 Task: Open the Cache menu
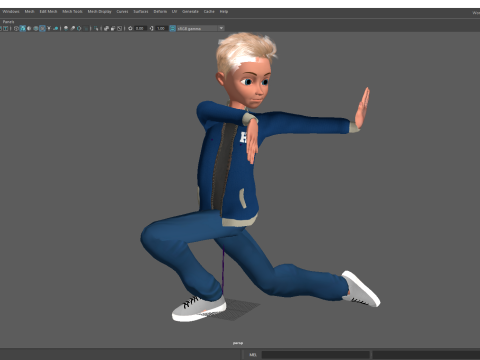click(x=209, y=11)
